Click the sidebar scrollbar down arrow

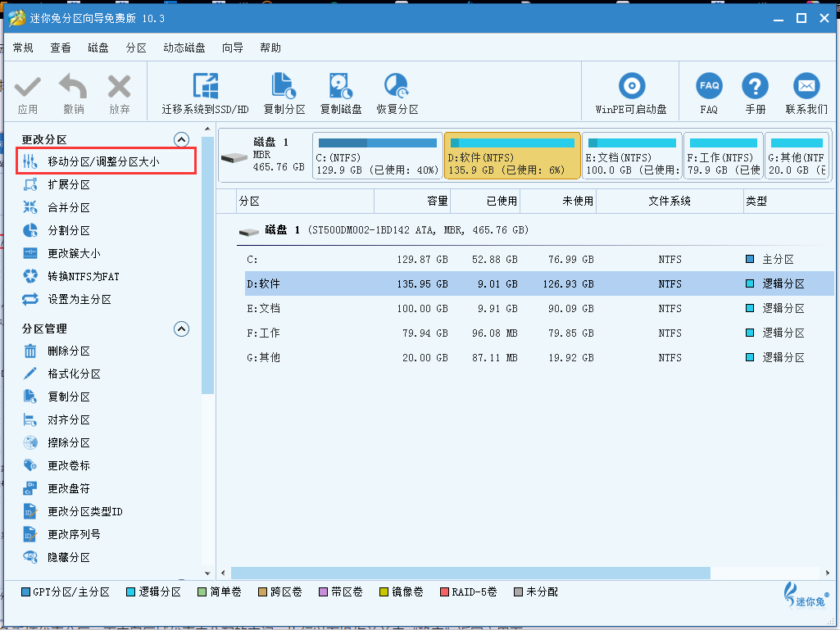(208, 573)
